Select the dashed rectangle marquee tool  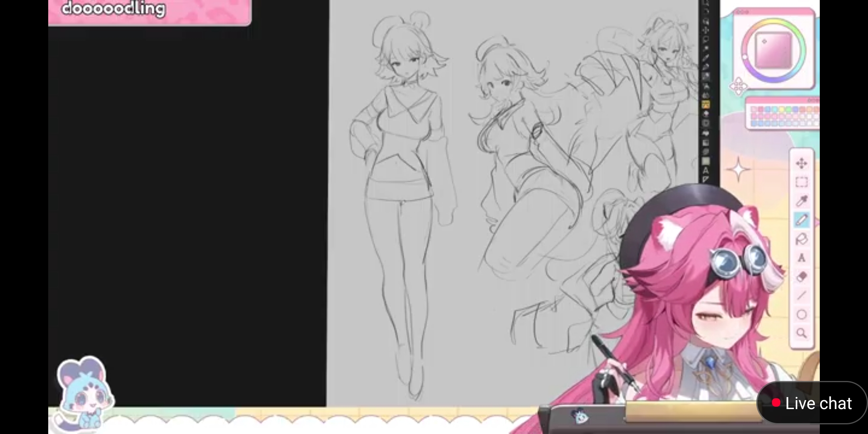[801, 182]
